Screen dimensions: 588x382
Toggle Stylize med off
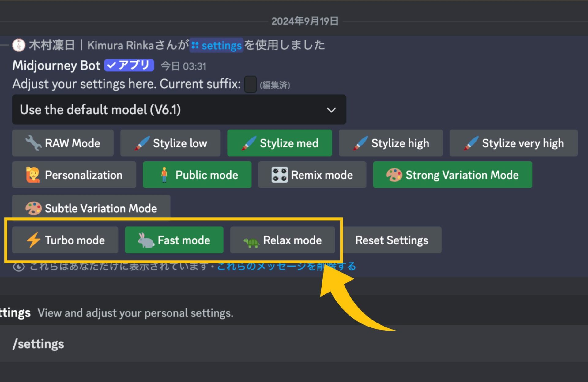pyautogui.click(x=279, y=143)
